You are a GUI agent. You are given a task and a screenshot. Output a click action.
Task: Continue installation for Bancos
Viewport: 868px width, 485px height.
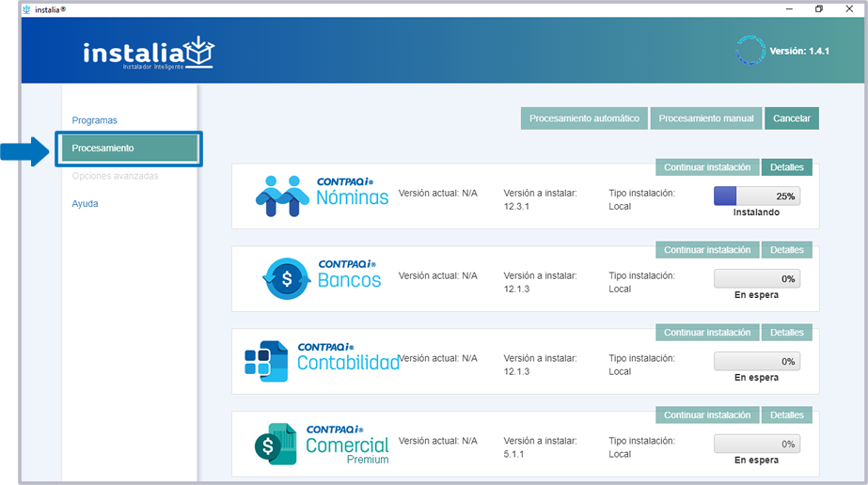coord(707,249)
